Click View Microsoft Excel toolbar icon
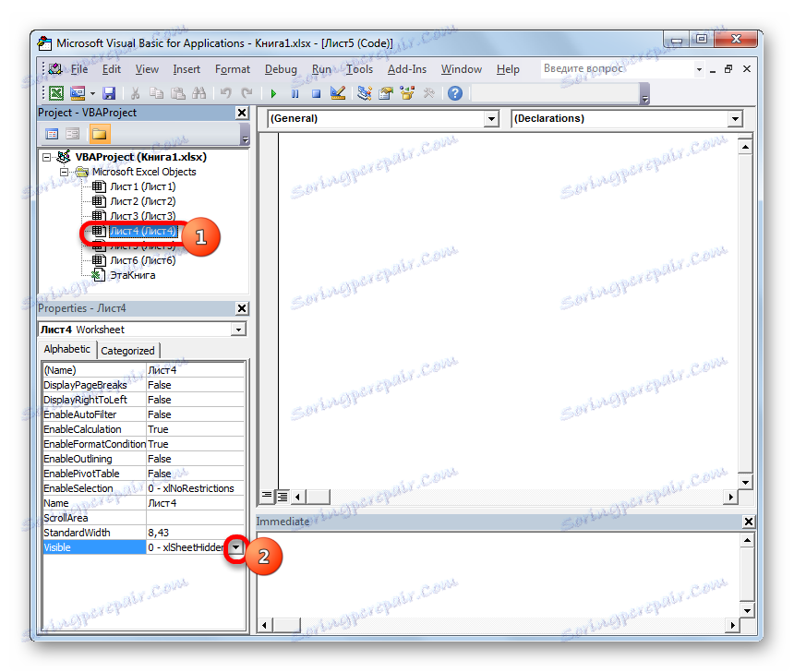 pos(56,93)
